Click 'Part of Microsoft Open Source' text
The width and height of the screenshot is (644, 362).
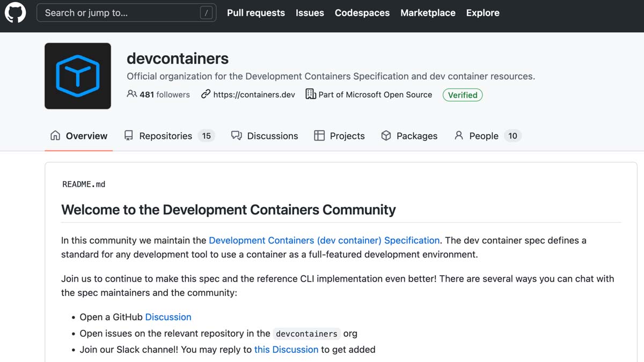(x=375, y=94)
